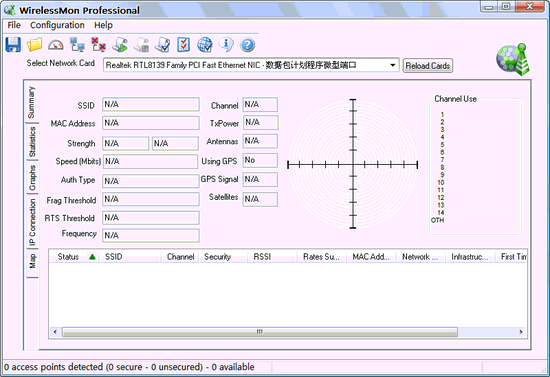Switch to the Summary vertical tab
Image resolution: width=550 pixels, height=377 pixels.
[x=32, y=102]
